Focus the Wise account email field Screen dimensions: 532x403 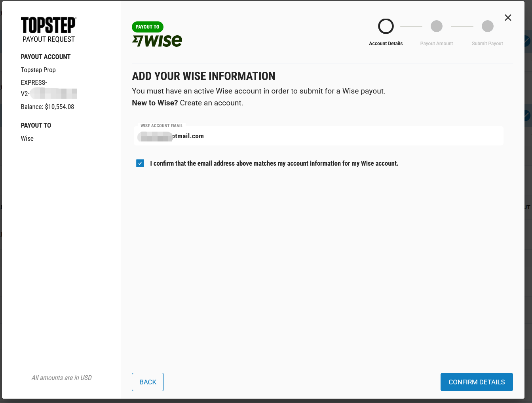point(318,136)
